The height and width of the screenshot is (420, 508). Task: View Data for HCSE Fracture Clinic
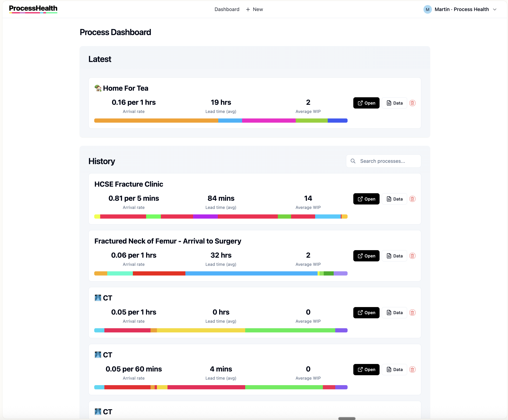click(x=394, y=199)
